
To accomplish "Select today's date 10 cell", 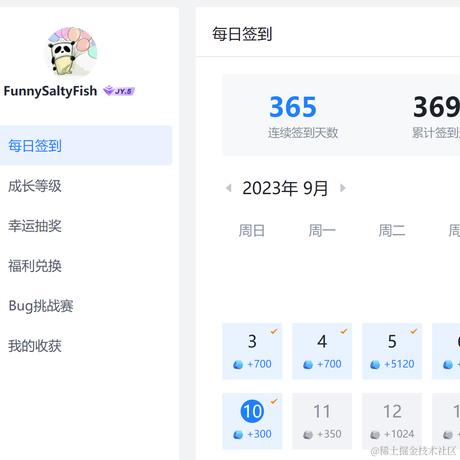I will coord(252,421).
